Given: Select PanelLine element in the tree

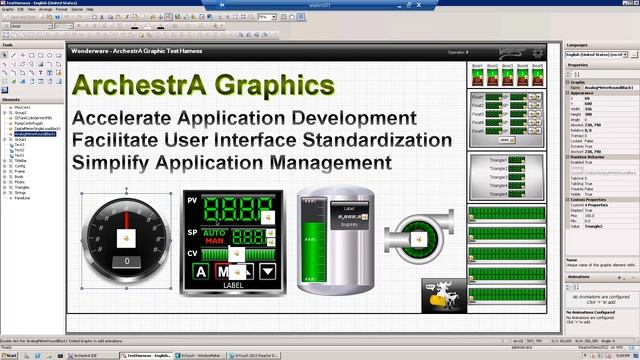Looking at the screenshot, I should 22,198.
